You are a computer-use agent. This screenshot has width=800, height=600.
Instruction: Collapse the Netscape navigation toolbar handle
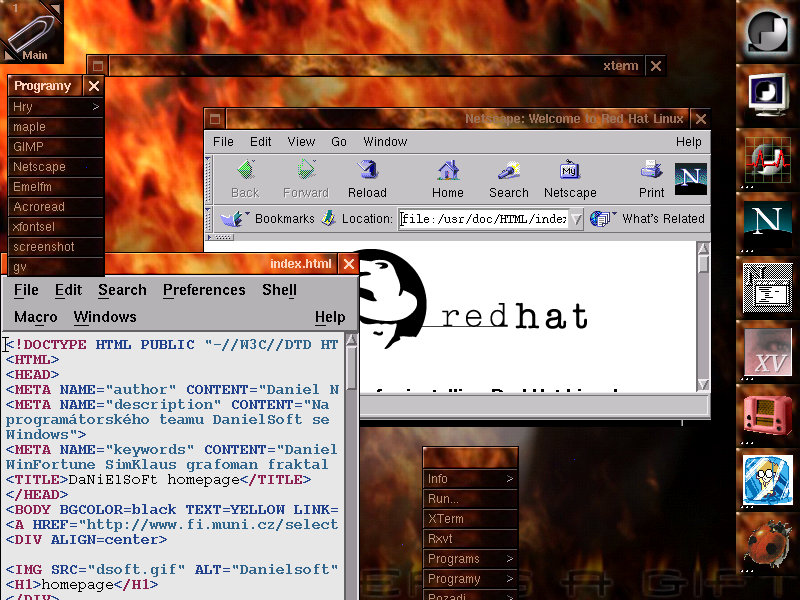point(208,180)
